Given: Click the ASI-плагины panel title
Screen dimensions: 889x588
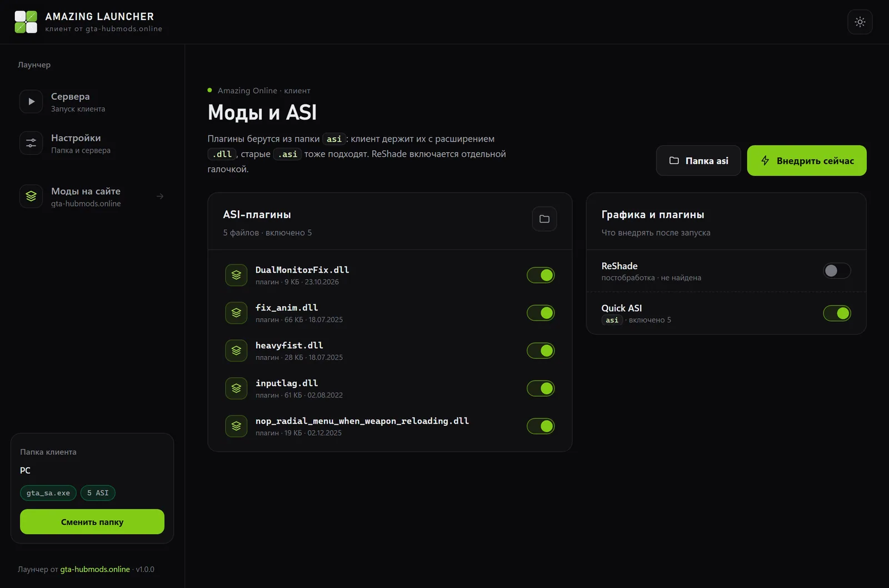Looking at the screenshot, I should point(257,214).
